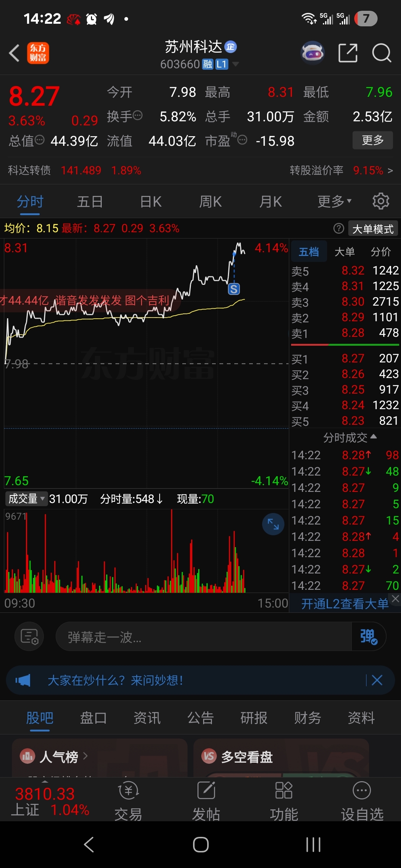401x868 pixels.
Task: Tap the back arrow icon
Action: tap(14, 53)
